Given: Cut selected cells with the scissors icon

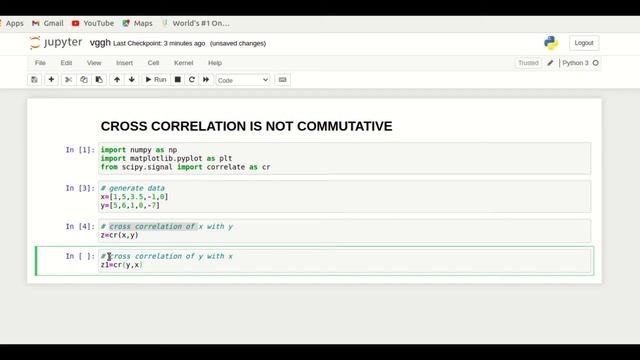Looking at the screenshot, I should point(69,80).
